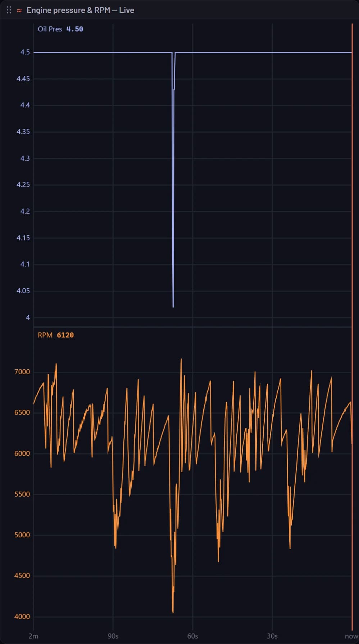
Task: Click the 4500 RPM axis label
Action: [22, 576]
